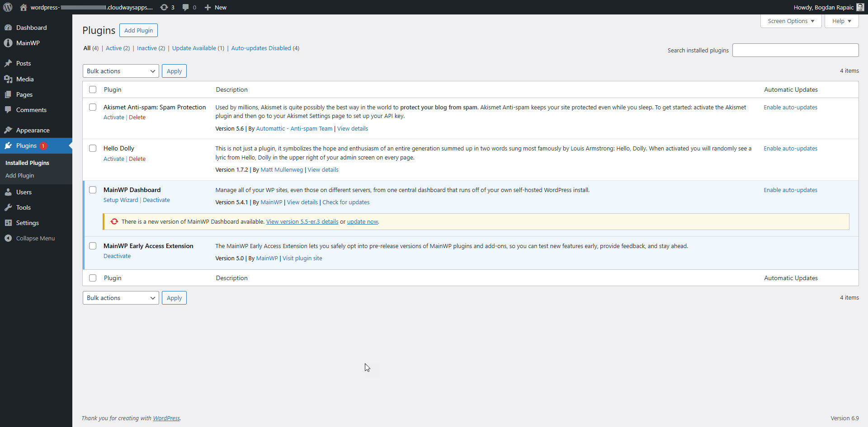
Task: Click the home site icon in admin bar
Action: [24, 7]
